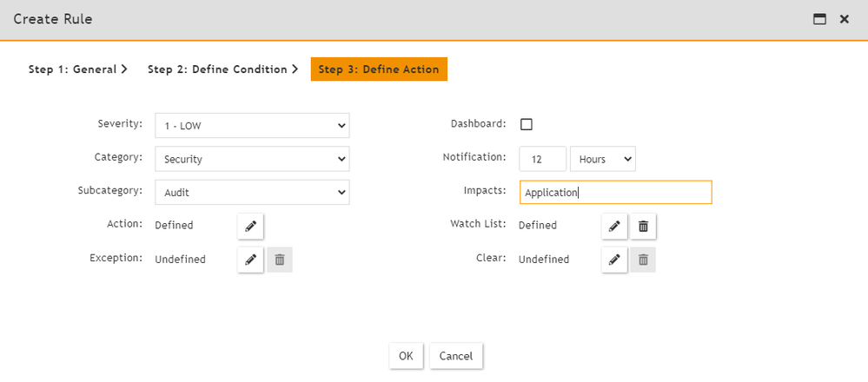This screenshot has width=868, height=382.
Task: Delete the Watch List using trash icon
Action: point(643,226)
